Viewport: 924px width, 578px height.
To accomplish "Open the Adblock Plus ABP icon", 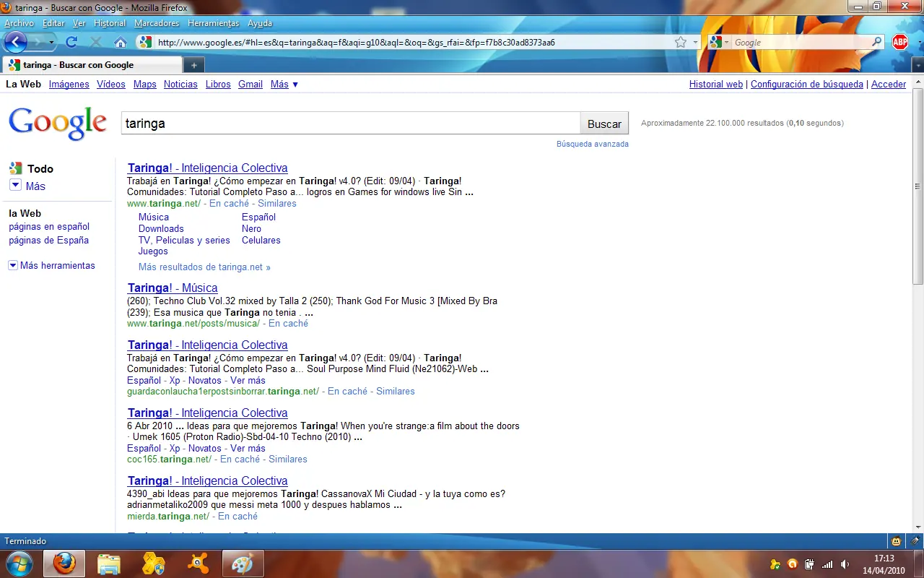I will pos(899,42).
